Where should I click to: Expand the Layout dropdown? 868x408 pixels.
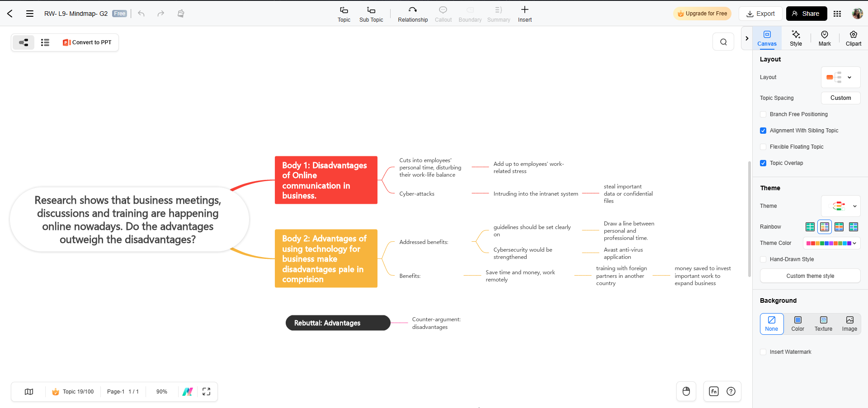pos(840,77)
